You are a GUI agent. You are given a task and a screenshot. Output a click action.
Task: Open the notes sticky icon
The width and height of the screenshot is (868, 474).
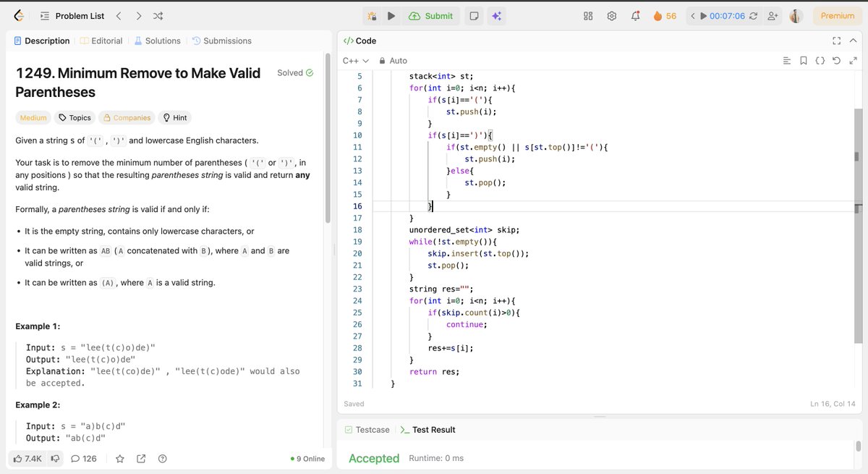474,16
